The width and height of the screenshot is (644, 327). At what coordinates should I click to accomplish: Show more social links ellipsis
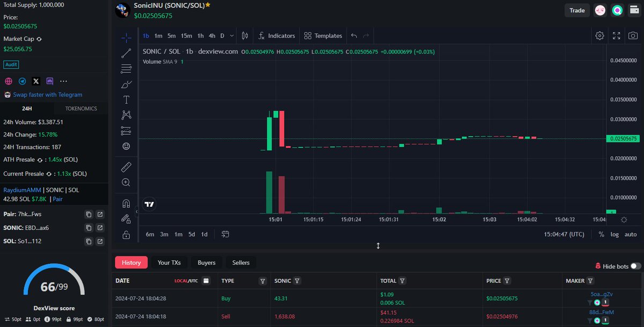pos(63,81)
